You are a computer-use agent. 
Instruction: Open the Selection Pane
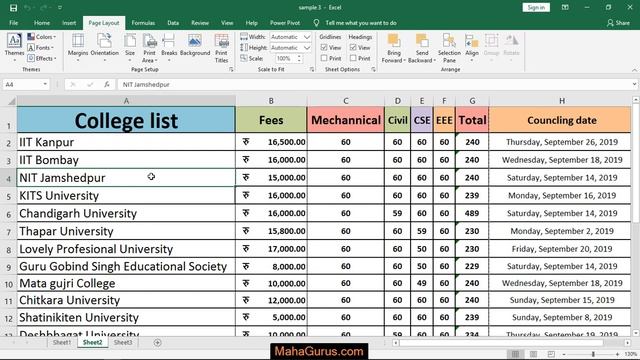point(449,48)
